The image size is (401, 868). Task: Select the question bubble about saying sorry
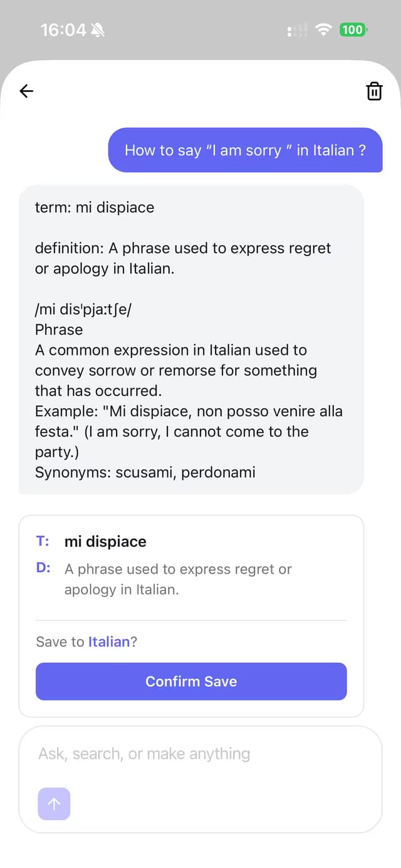tap(244, 150)
